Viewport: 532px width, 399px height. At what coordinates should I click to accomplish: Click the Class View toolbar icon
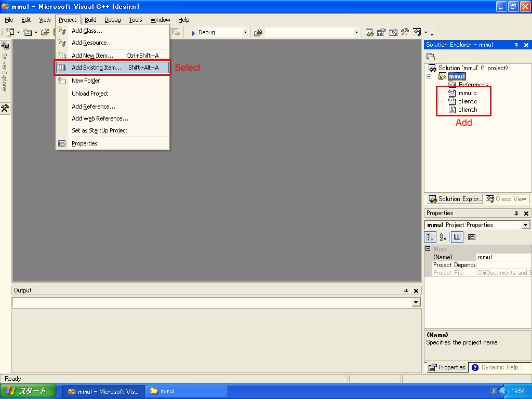point(417,32)
